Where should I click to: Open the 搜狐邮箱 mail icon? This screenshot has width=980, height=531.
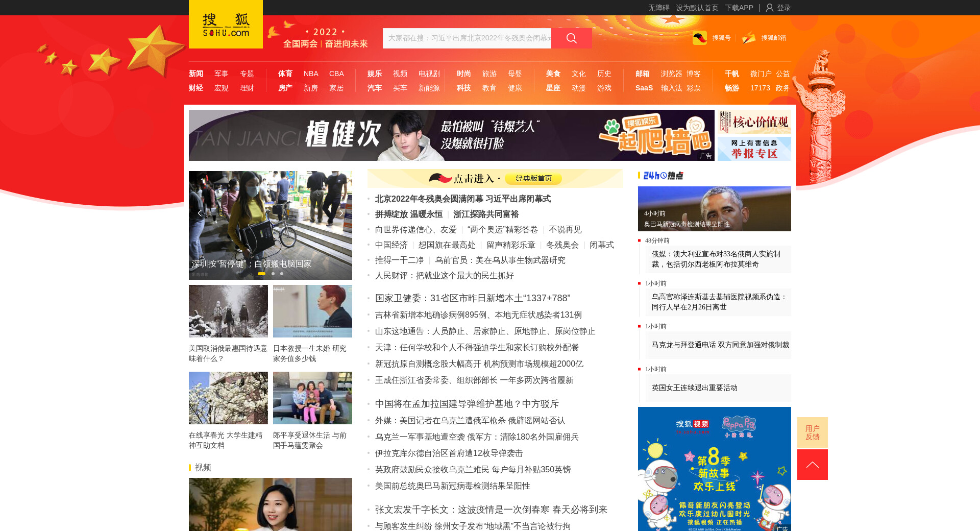749,38
